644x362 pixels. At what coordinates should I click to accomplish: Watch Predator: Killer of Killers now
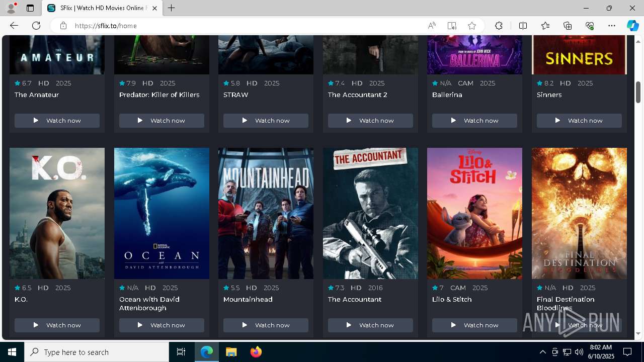tap(162, 121)
